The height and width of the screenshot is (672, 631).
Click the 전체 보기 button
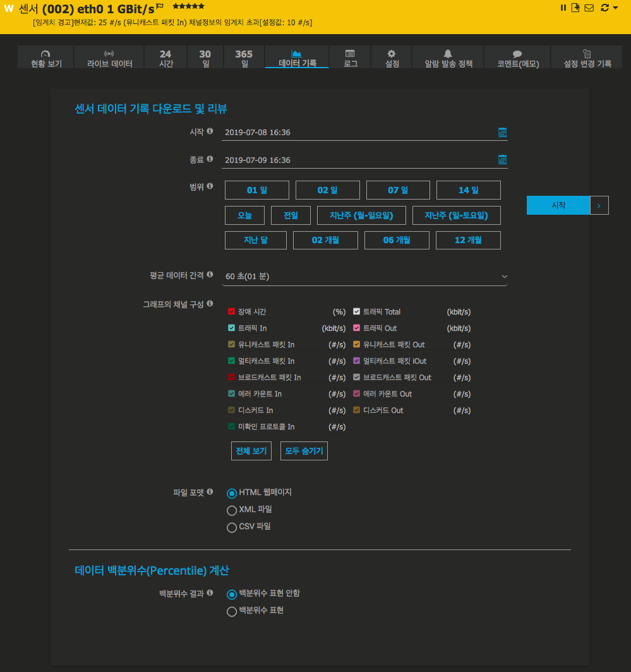click(251, 451)
